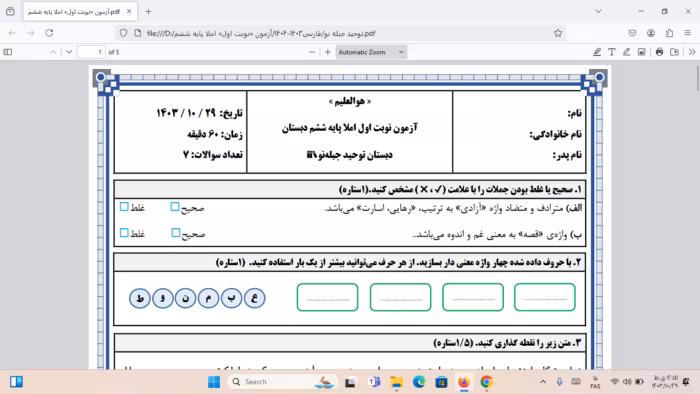
Task: Zoom in with the plus button
Action: click(328, 52)
